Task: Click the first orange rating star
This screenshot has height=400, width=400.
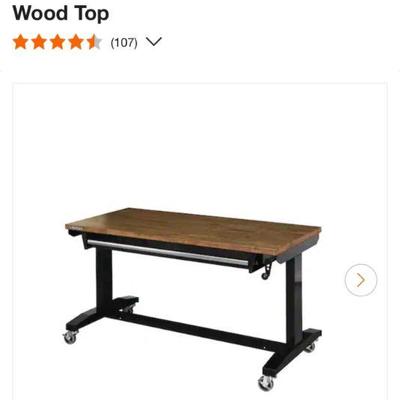Action: coord(20,42)
